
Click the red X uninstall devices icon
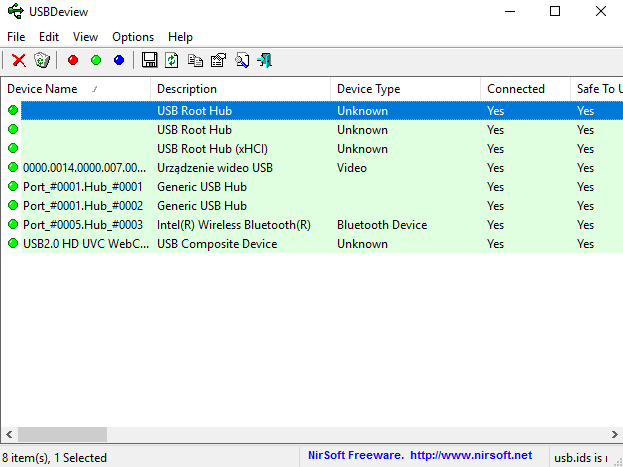[19, 60]
